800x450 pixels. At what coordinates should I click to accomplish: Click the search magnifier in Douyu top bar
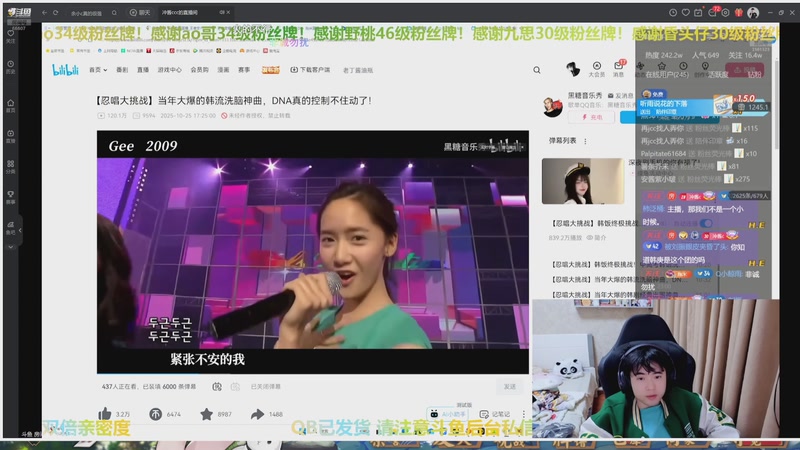click(114, 12)
